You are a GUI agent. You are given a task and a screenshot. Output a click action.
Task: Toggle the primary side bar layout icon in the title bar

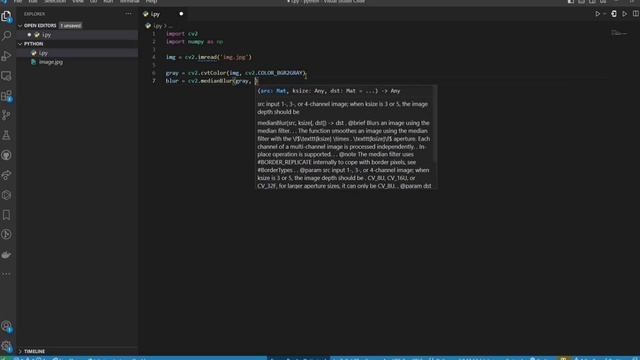571,2
